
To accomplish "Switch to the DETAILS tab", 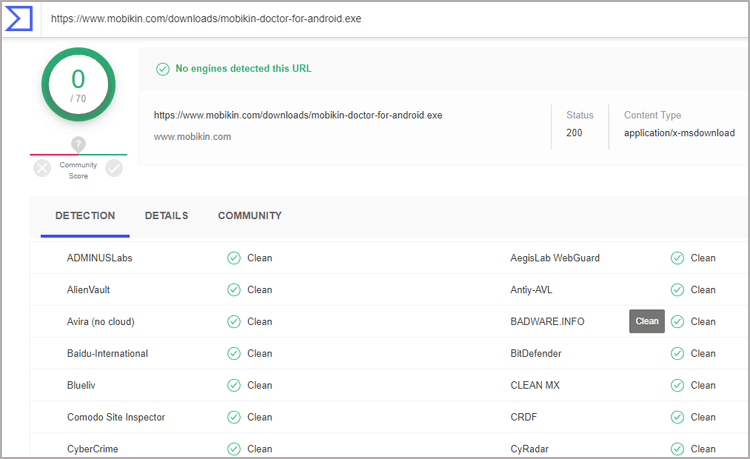I will [166, 216].
